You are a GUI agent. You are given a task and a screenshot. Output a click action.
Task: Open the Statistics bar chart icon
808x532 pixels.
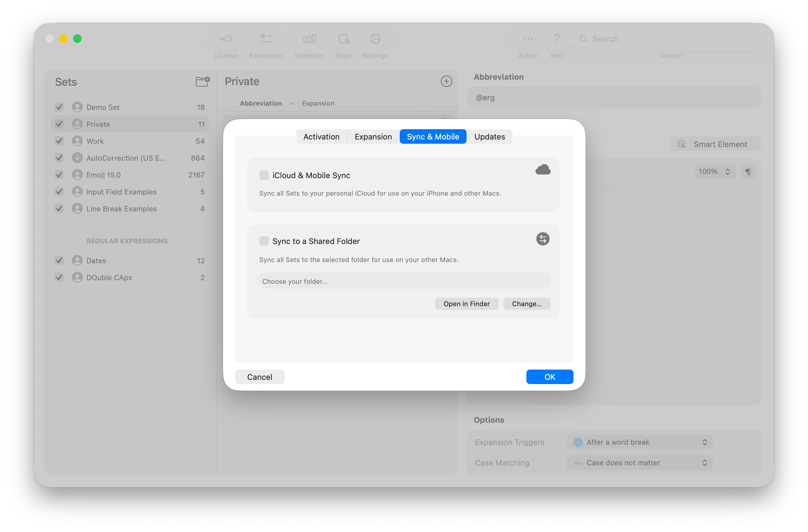coord(309,39)
